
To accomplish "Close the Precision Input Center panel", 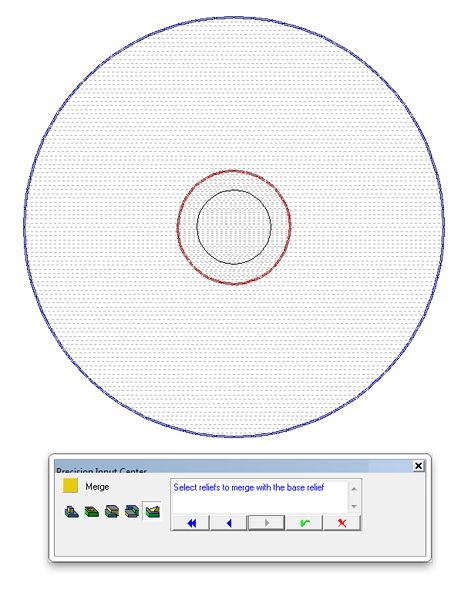I will point(419,466).
